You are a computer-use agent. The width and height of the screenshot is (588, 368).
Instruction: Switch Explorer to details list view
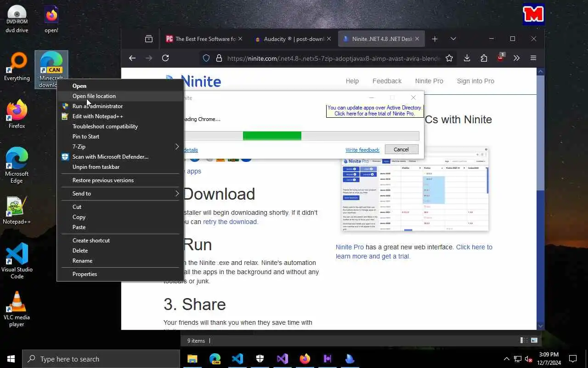524,340
